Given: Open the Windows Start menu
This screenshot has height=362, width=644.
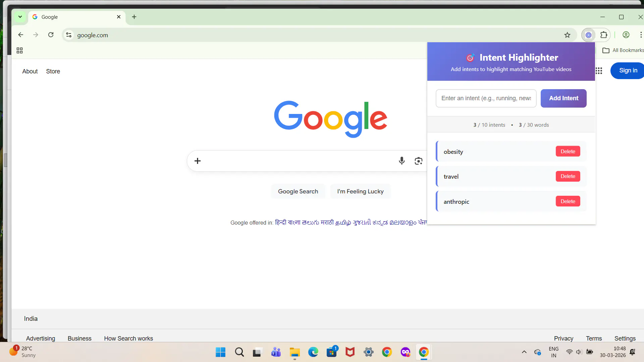Looking at the screenshot, I should tap(220, 352).
